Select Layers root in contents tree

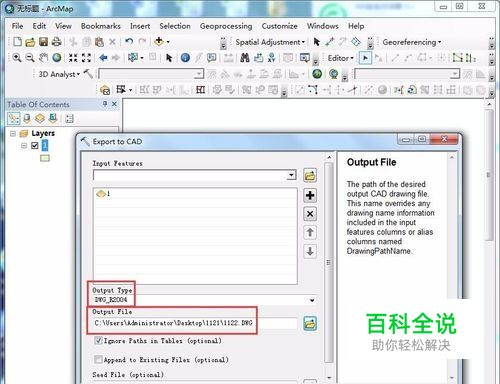point(43,133)
